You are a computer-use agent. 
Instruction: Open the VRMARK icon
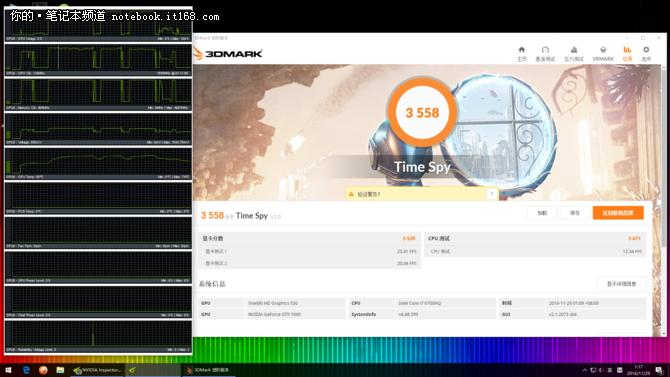tap(603, 53)
